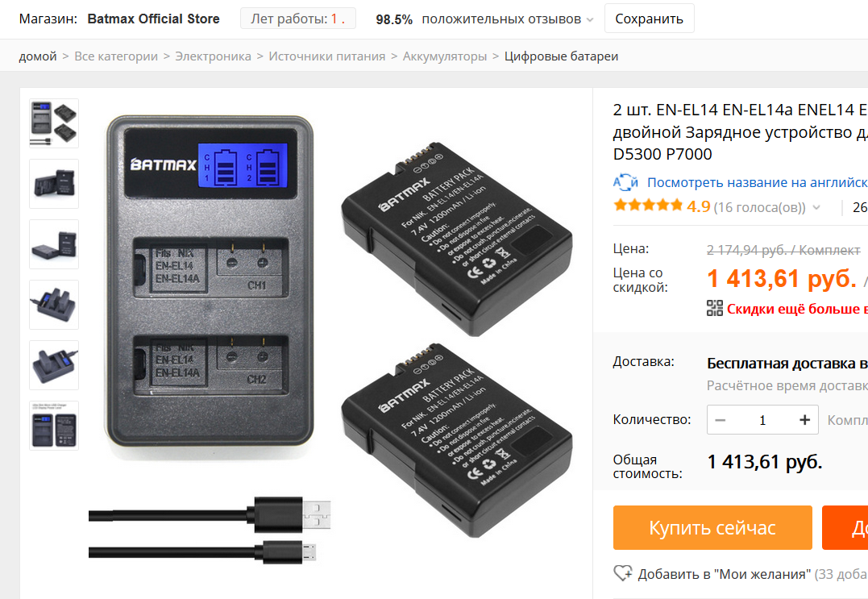The height and width of the screenshot is (599, 868).
Task: Go to Аккумуляторы breadcrumb
Action: 445,56
